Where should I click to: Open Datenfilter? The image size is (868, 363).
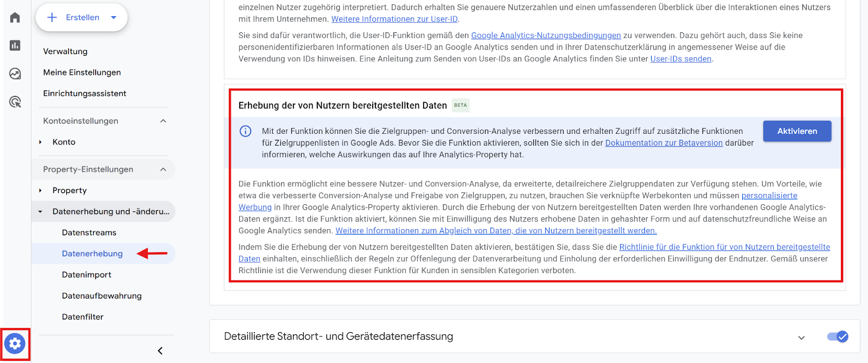(x=82, y=317)
